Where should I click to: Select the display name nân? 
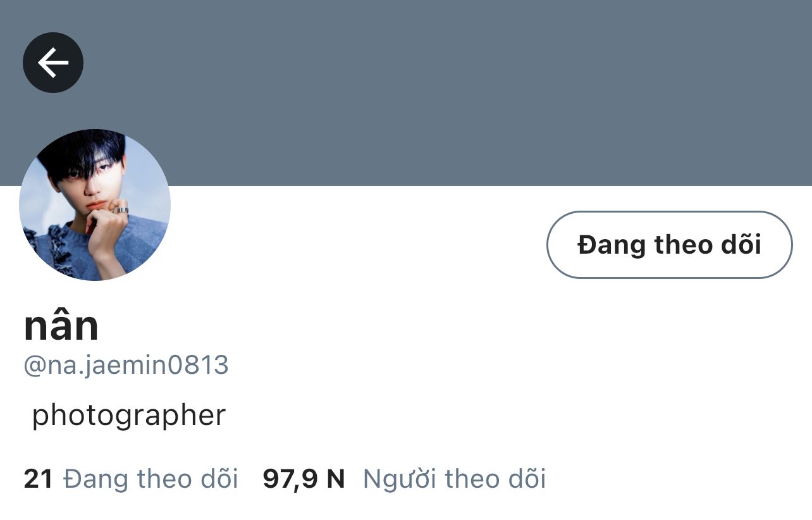point(61,326)
